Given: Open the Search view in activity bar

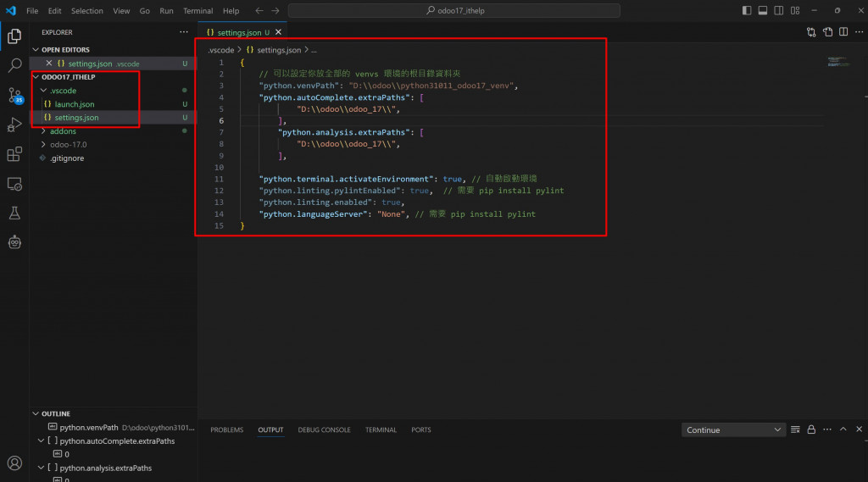Looking at the screenshot, I should (x=14, y=65).
